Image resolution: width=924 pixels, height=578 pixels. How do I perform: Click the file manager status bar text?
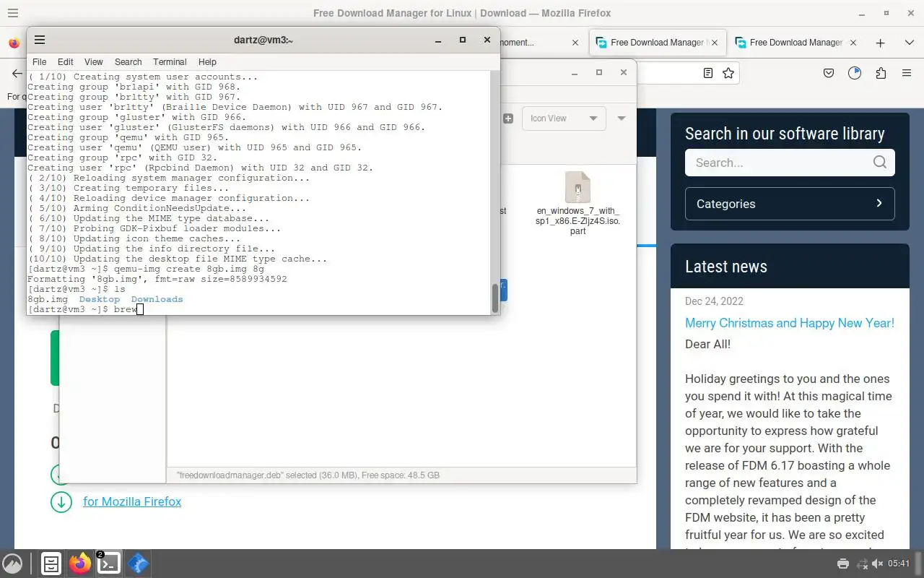(308, 475)
